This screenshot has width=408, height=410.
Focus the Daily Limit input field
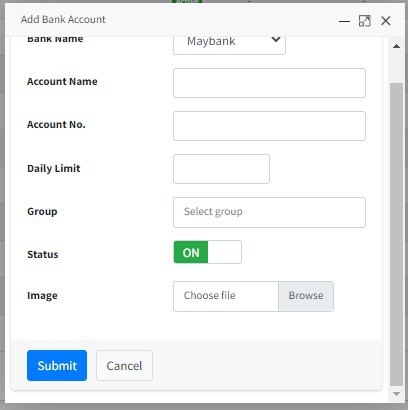pyautogui.click(x=221, y=169)
